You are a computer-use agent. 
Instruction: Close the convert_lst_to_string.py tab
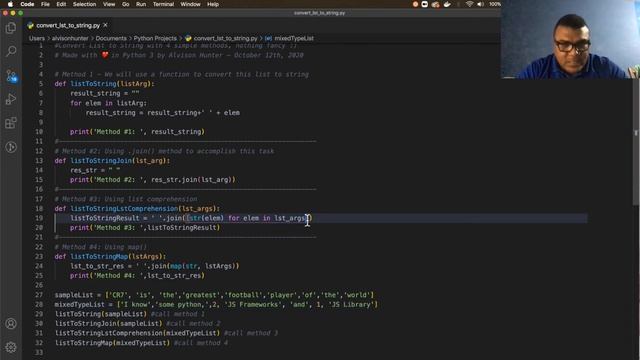point(105,25)
